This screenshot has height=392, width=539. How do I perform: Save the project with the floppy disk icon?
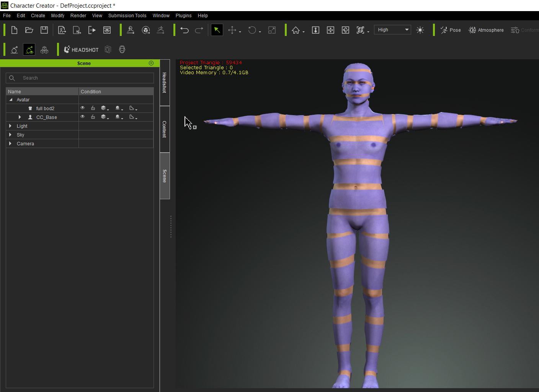click(x=44, y=30)
